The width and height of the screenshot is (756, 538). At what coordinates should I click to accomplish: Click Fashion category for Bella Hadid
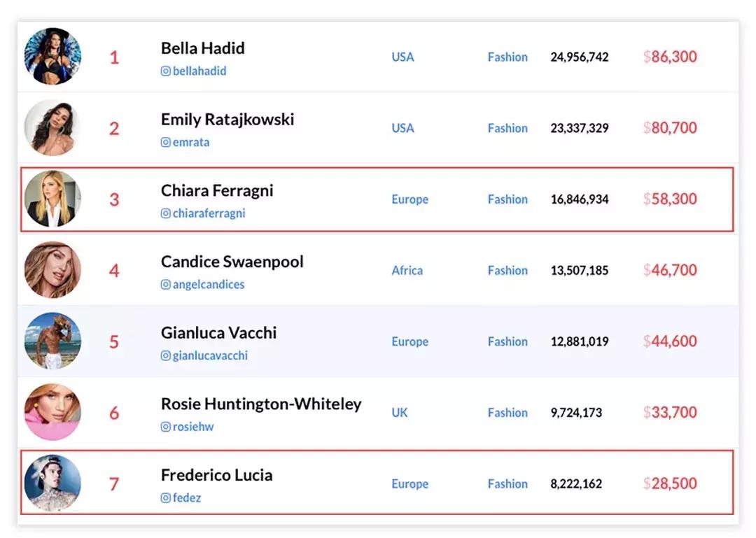(507, 57)
